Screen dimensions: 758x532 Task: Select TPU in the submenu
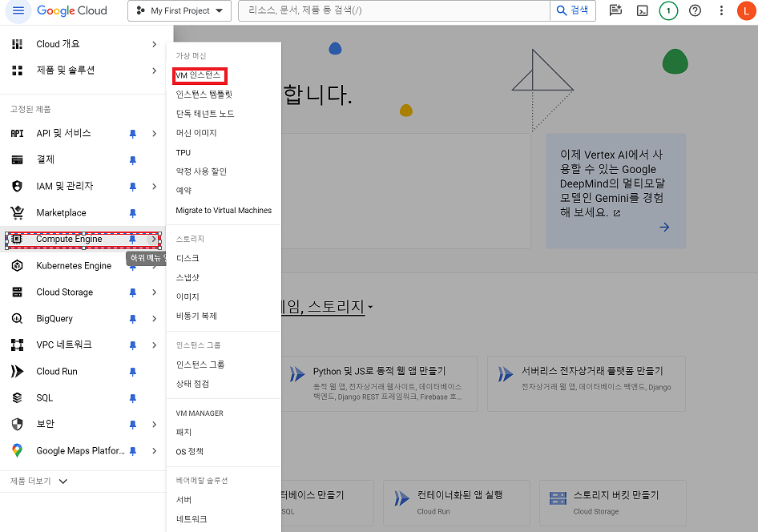(x=183, y=152)
